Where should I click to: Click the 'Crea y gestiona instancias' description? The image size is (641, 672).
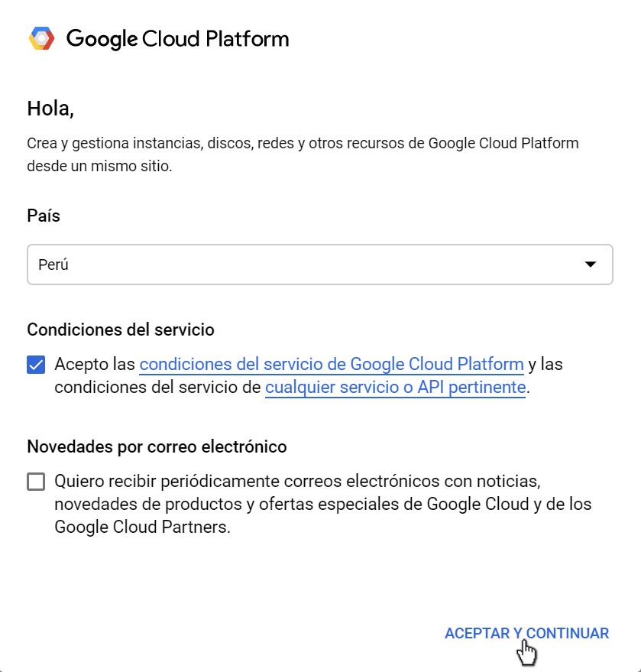coord(303,143)
